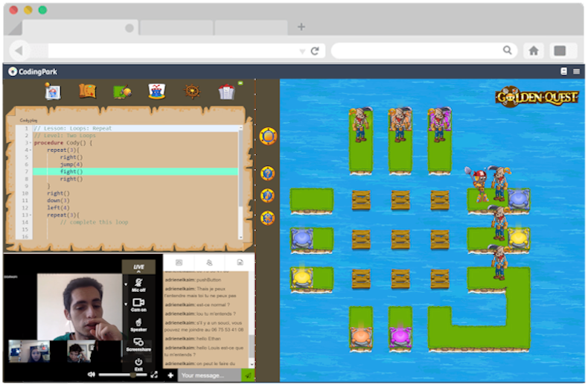Switch to the second browser tab
The image size is (588, 385).
(176, 28)
